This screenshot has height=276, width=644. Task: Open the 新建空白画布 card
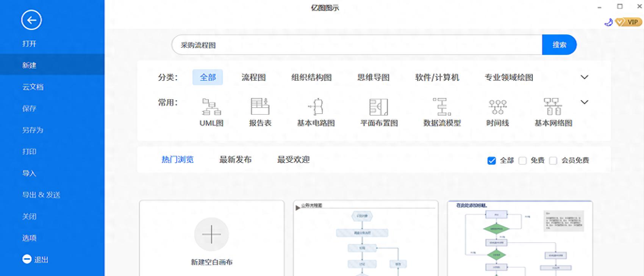tap(211, 238)
